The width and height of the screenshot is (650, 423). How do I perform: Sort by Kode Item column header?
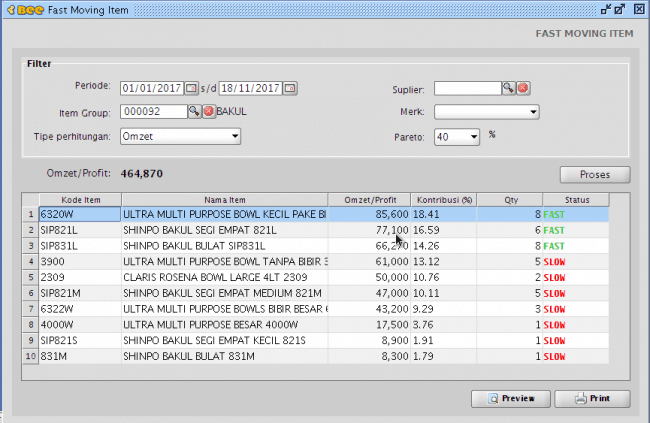pos(80,200)
